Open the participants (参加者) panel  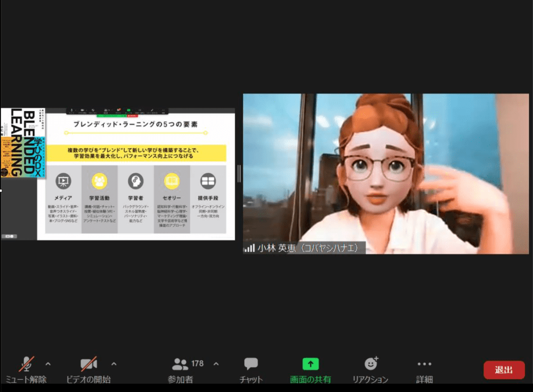pyautogui.click(x=181, y=364)
